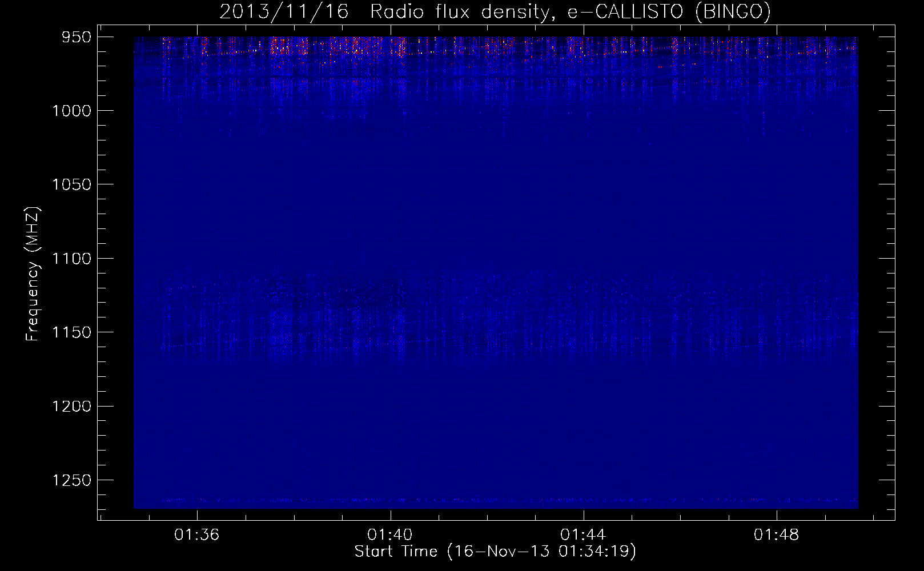
Task: Click the 01:40 time axis label
Action: click(x=390, y=535)
